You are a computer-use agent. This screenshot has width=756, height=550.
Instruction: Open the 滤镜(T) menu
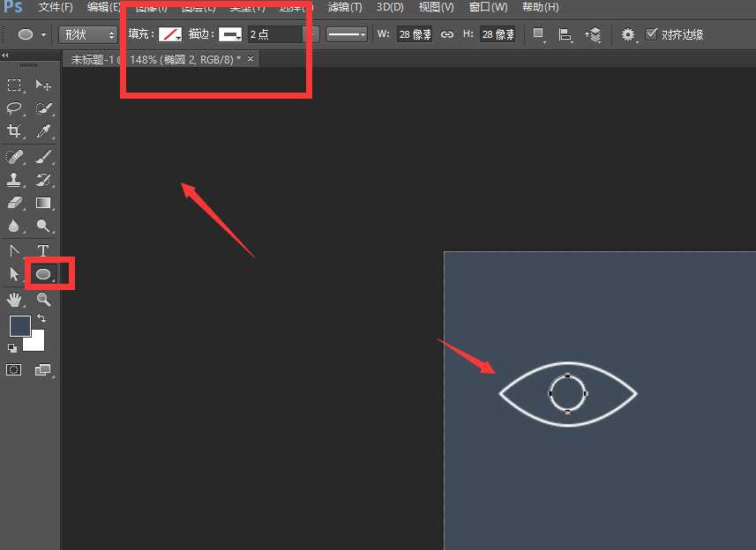pos(344,7)
